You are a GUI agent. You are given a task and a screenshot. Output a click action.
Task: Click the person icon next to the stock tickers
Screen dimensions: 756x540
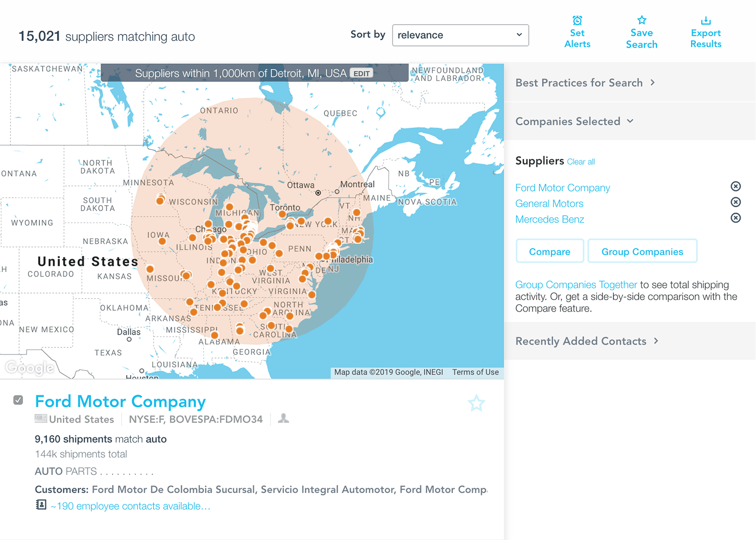(283, 418)
